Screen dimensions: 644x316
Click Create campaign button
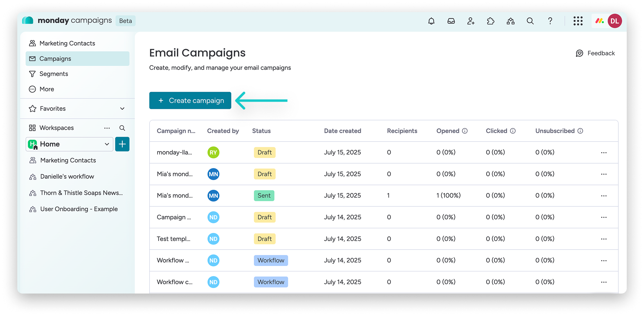(190, 101)
